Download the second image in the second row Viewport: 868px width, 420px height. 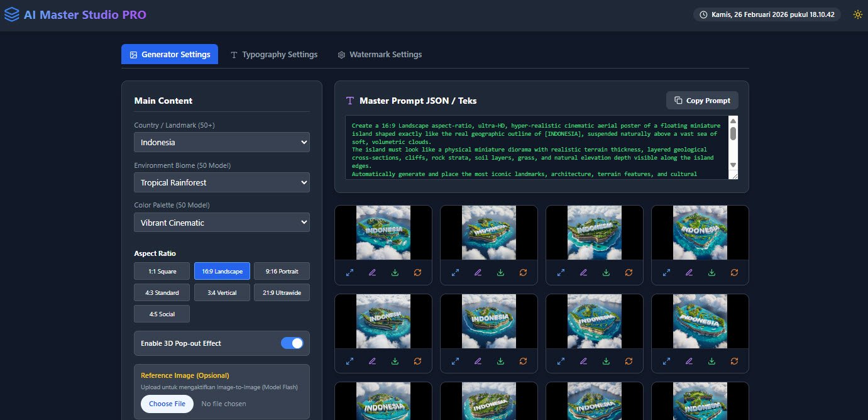[x=501, y=361]
